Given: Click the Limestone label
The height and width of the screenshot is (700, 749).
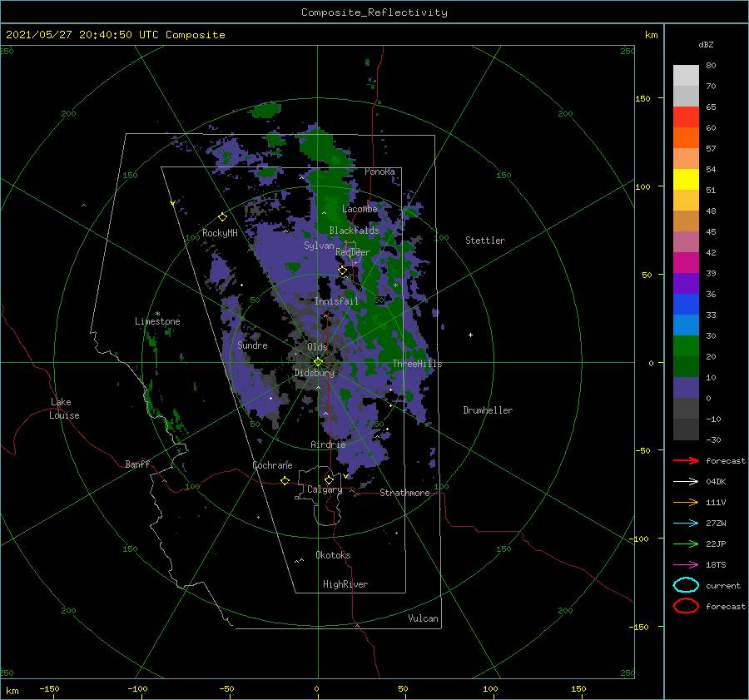Looking at the screenshot, I should (157, 321).
